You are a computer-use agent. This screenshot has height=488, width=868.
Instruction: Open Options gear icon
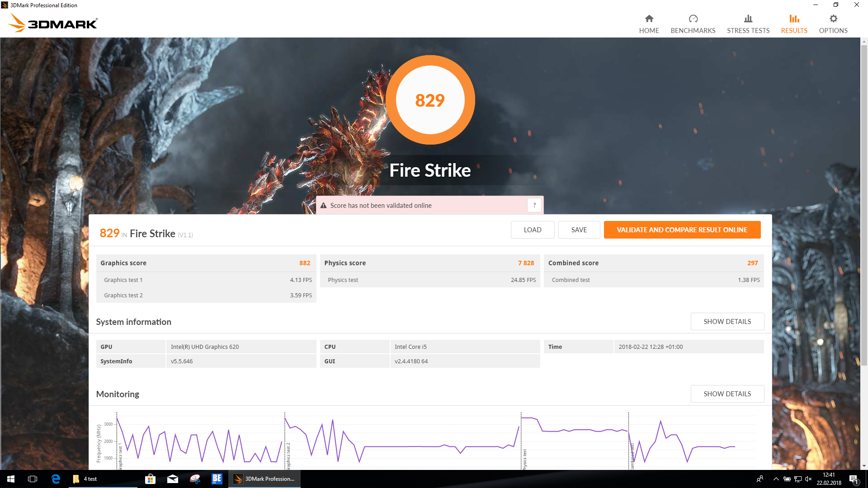[833, 19]
